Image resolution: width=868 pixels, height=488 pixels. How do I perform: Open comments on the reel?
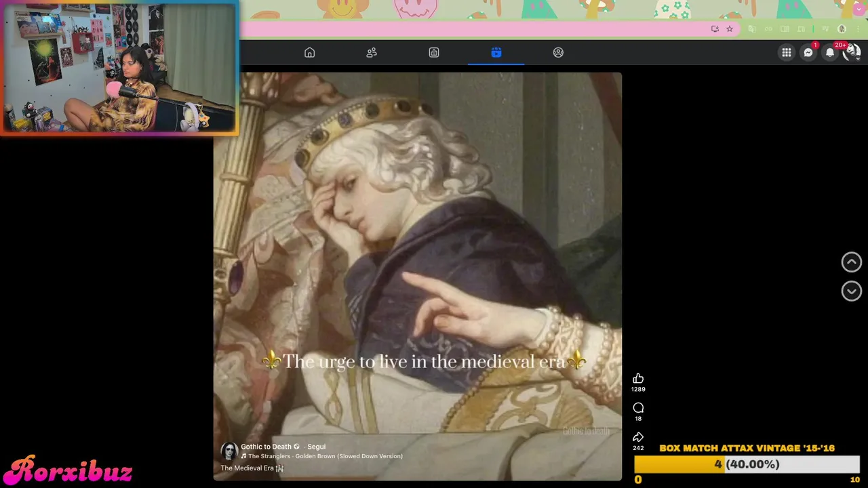point(638,407)
